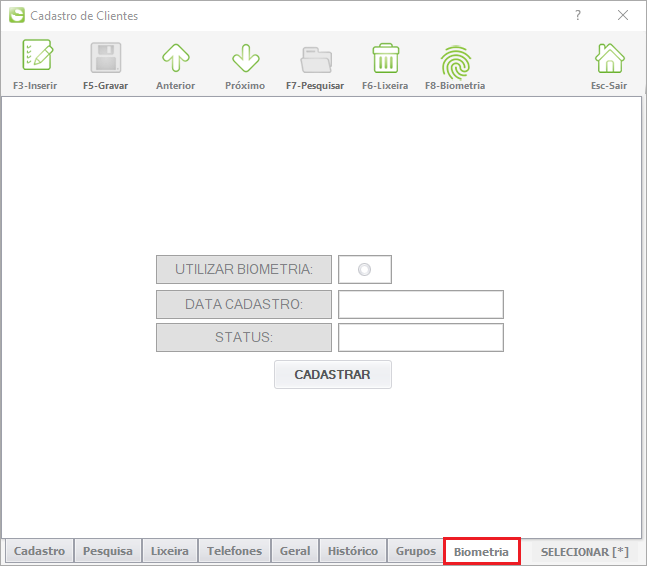Image resolution: width=647 pixels, height=566 pixels.
Task: Click the CADASTRAR button
Action: [x=333, y=375]
